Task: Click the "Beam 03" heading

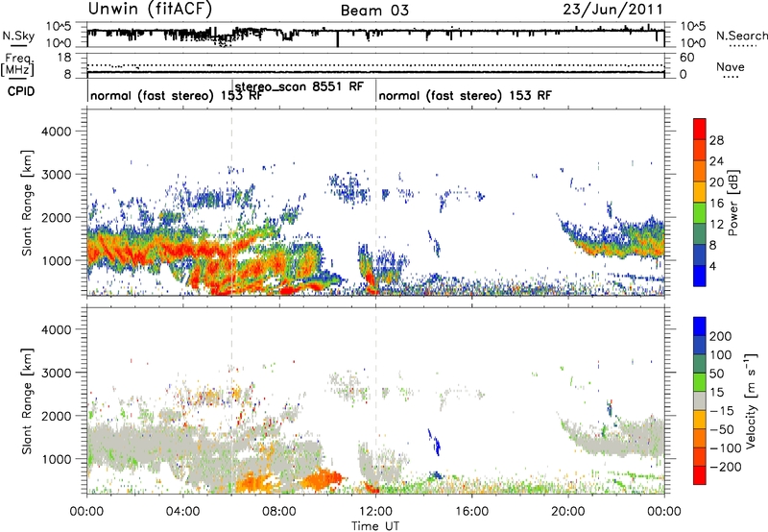Action: 374,11
